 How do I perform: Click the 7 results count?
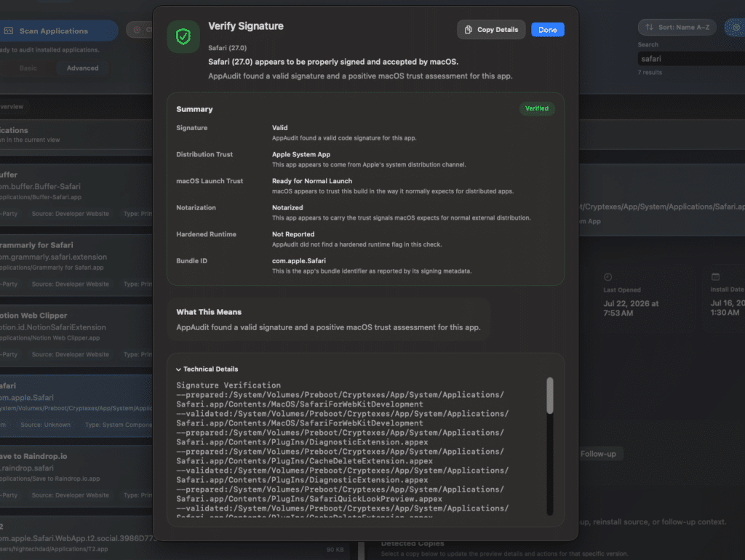(650, 73)
